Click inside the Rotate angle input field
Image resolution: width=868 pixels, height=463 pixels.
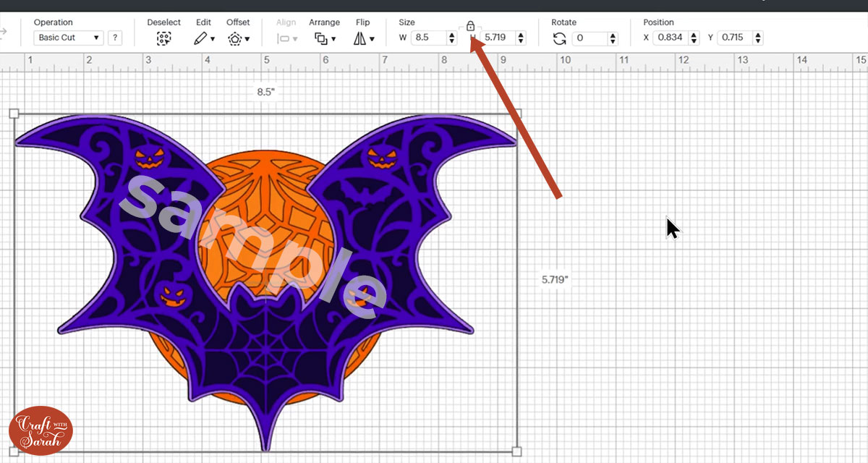(x=588, y=37)
